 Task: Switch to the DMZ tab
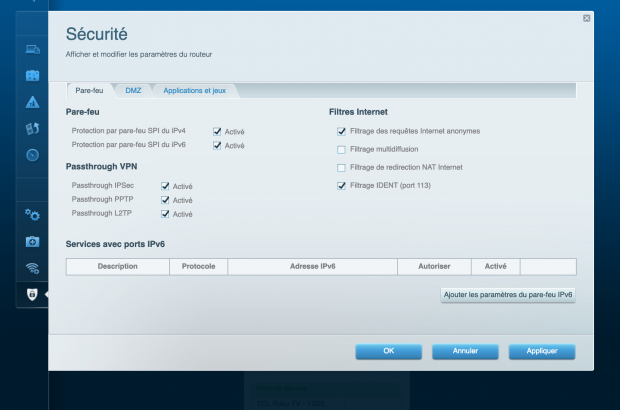tap(133, 91)
